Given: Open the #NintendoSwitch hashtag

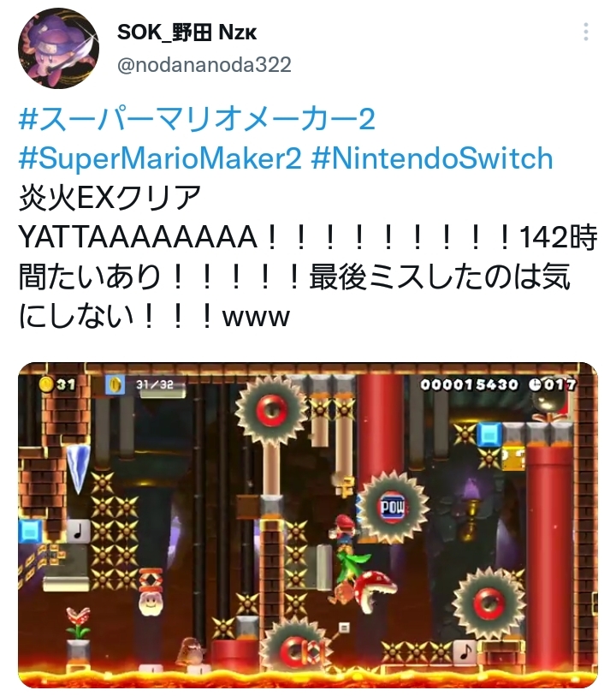Looking at the screenshot, I should coord(432,158).
